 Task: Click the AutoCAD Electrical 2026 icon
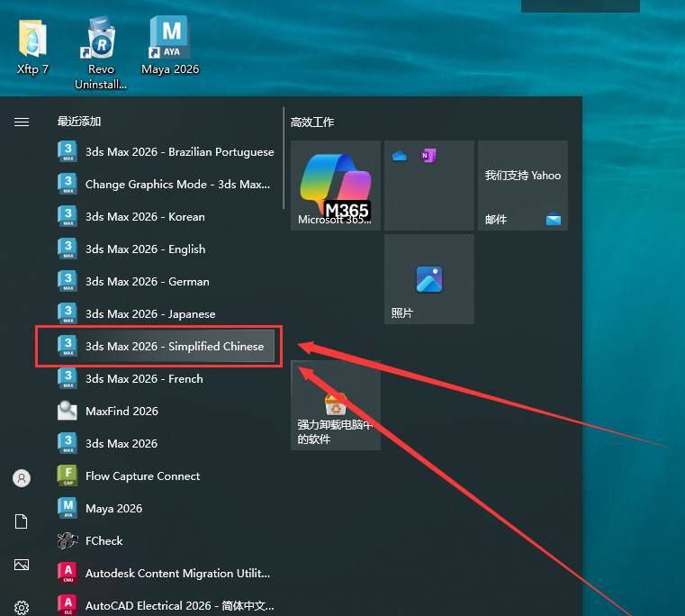point(68,605)
